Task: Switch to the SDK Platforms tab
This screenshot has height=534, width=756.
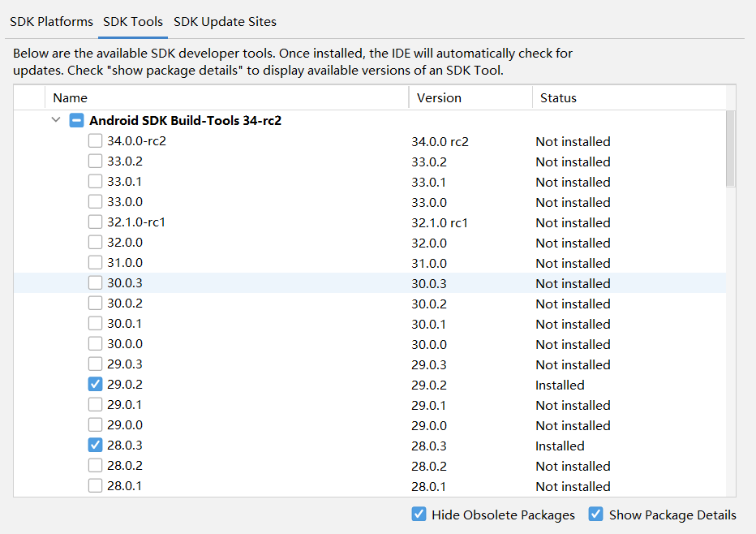Action: coord(51,22)
